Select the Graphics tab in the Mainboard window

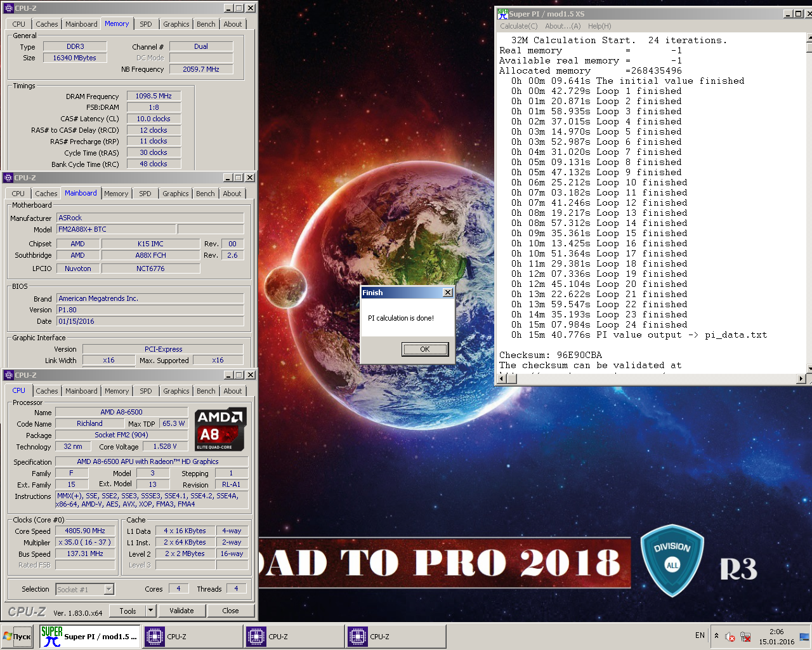point(176,194)
